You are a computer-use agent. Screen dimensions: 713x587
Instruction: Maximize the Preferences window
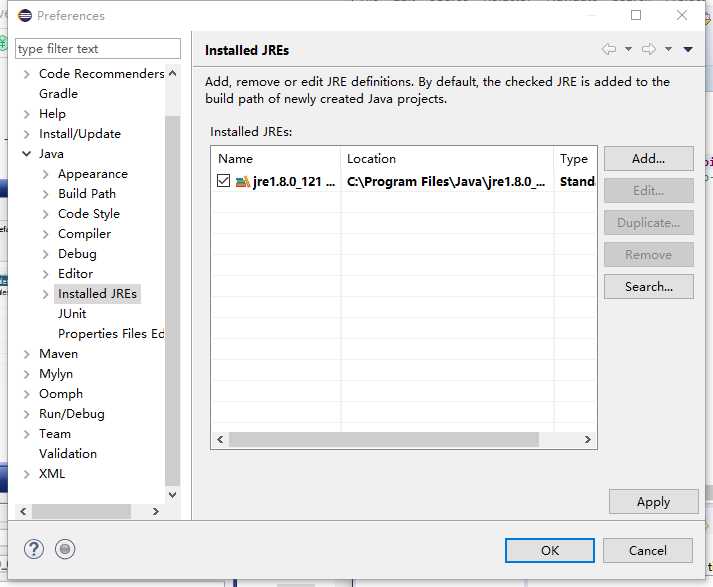(x=636, y=15)
